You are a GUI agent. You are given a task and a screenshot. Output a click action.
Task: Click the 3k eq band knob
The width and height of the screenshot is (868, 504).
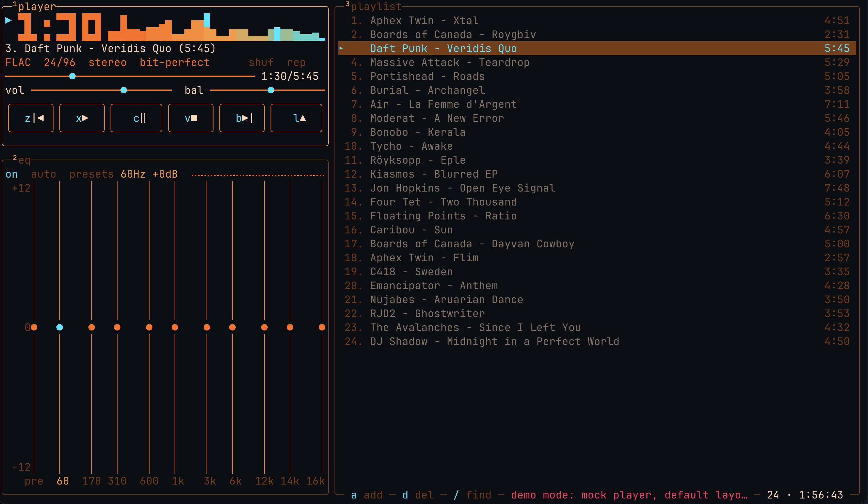[x=207, y=327]
